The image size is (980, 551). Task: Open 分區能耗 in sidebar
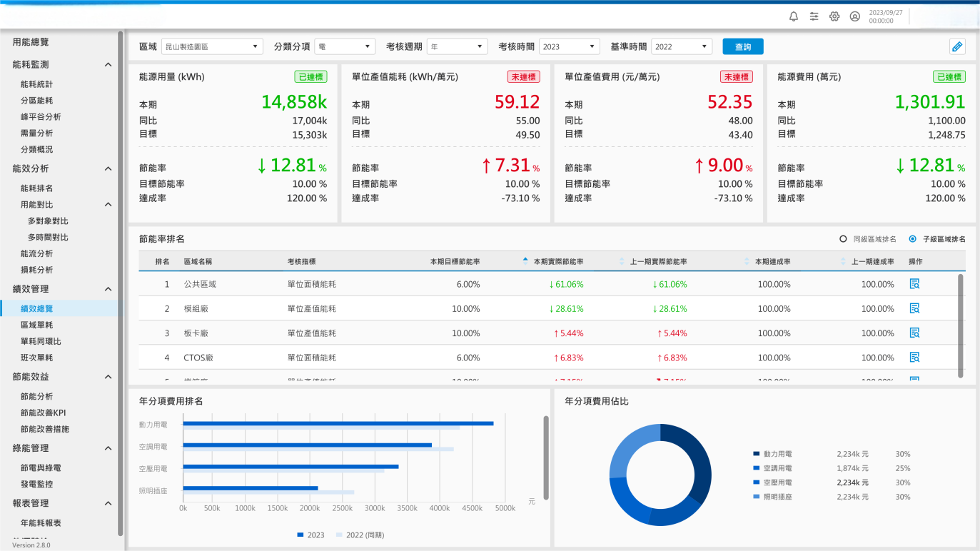pyautogui.click(x=36, y=101)
